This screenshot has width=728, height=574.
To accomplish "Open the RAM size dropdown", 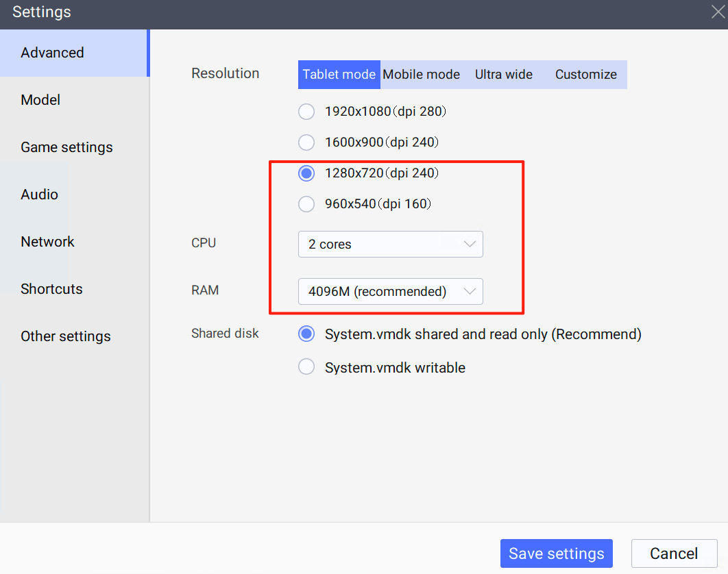I will (x=390, y=292).
